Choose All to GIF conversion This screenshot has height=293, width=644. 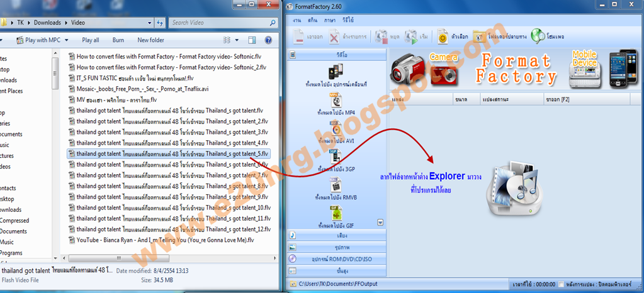pyautogui.click(x=336, y=217)
